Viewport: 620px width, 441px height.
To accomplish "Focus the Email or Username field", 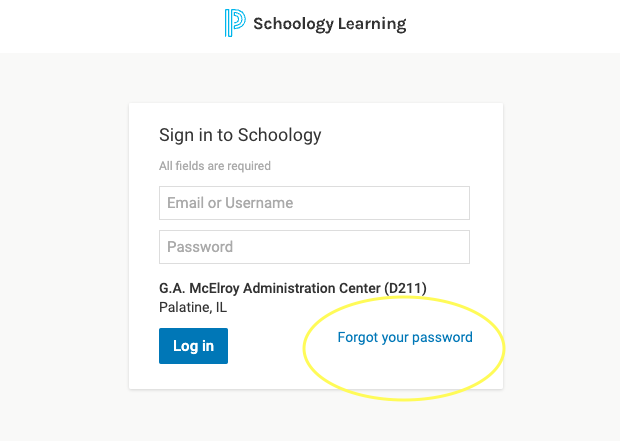I will (x=314, y=203).
